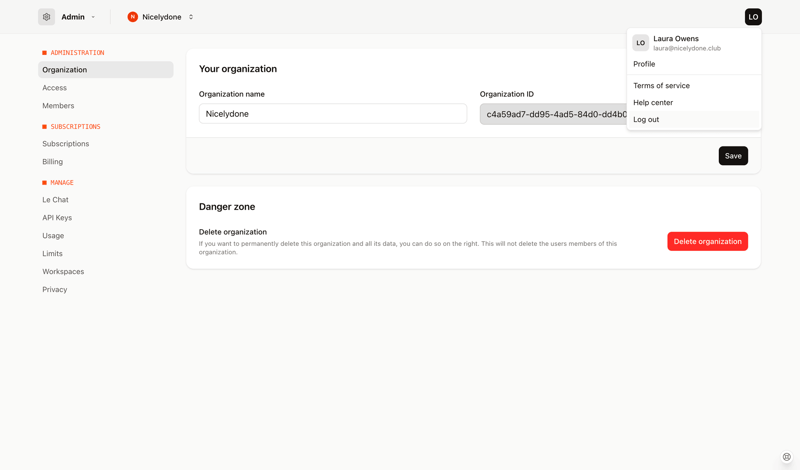Focus the Organization name input field
The image size is (800, 470).
(x=332, y=114)
